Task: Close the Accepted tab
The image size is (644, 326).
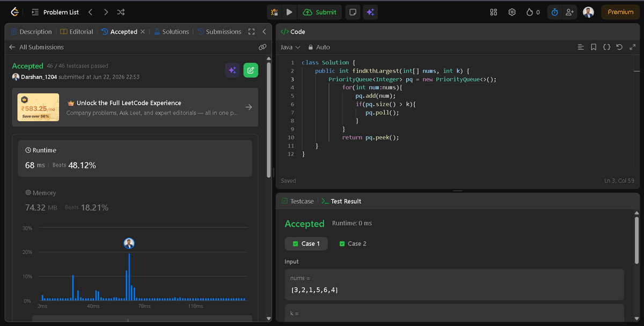Action: pyautogui.click(x=143, y=32)
